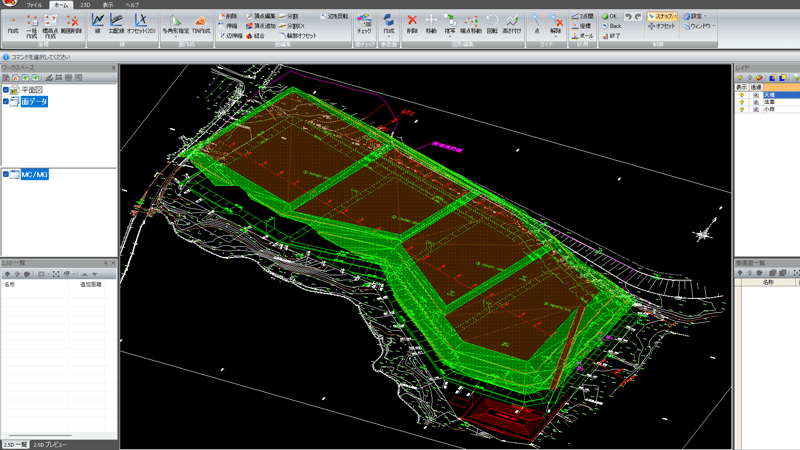Select the MC/MG tree item
This screenshot has width=800, height=450.
pos(34,174)
